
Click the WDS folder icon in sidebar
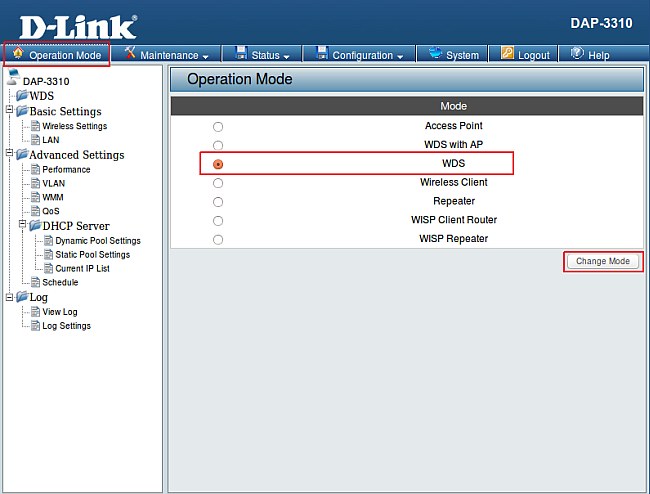pyautogui.click(x=21, y=96)
